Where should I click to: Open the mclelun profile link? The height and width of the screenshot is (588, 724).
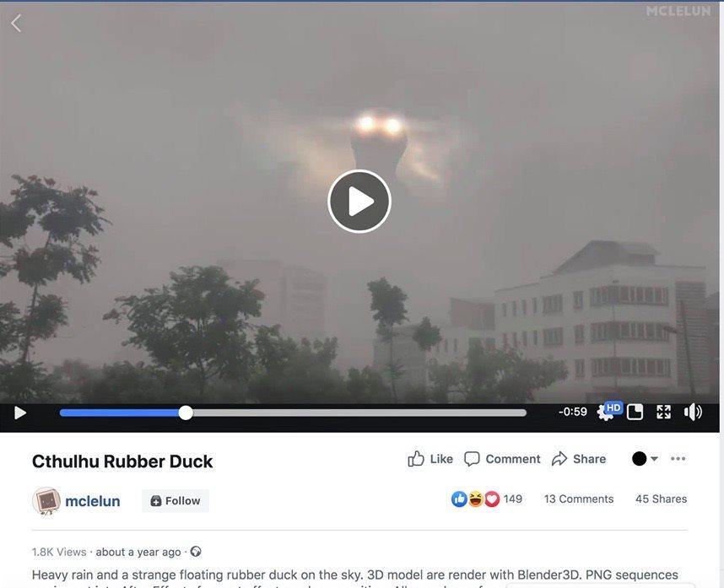[x=92, y=501]
